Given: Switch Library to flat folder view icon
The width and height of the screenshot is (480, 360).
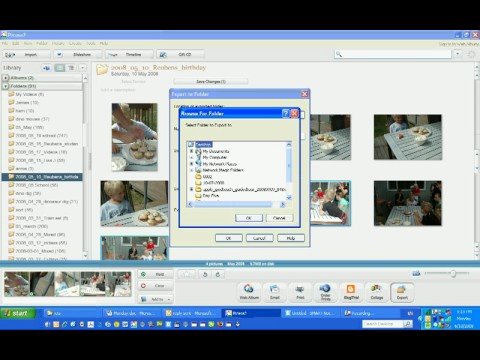Looking at the screenshot, I should click(x=60, y=68).
